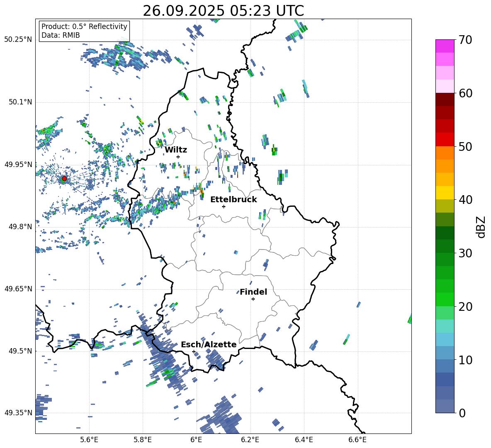Select the Ettelbruck station cross marker
This screenshot has width=491, height=448.
click(224, 206)
